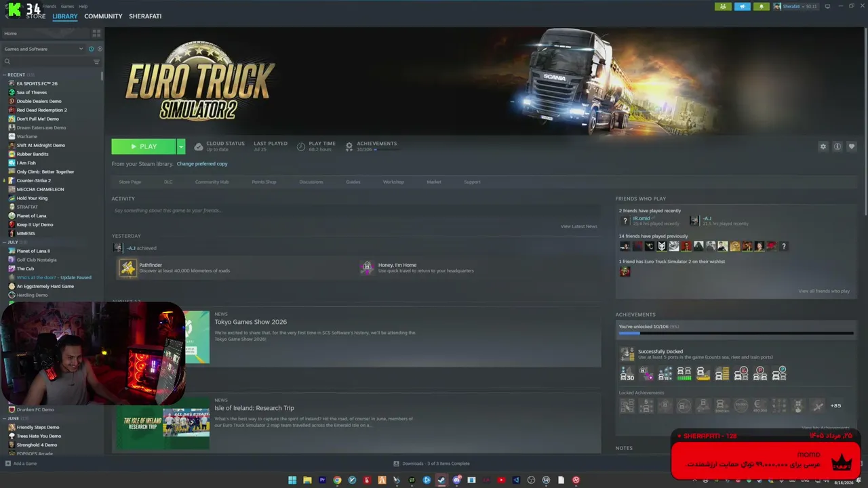Click View all friends who play
The image size is (868, 488).
(824, 291)
